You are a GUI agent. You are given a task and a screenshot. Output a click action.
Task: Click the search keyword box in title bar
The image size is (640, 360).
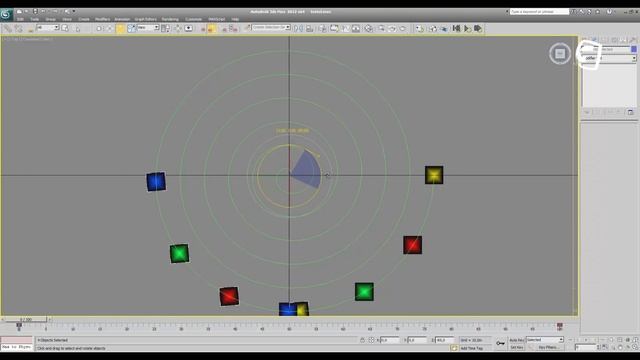pos(539,12)
